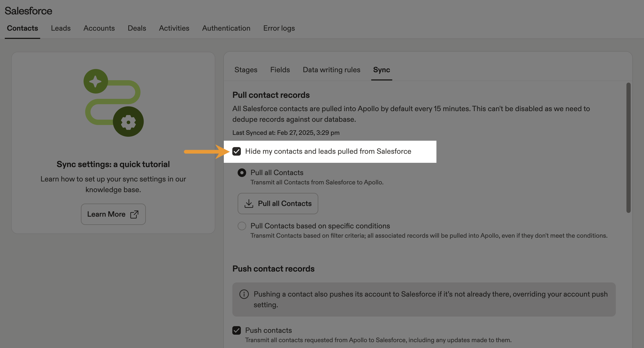The height and width of the screenshot is (348, 644).
Task: Click the Pull contact records heading
Action: pyautogui.click(x=271, y=95)
